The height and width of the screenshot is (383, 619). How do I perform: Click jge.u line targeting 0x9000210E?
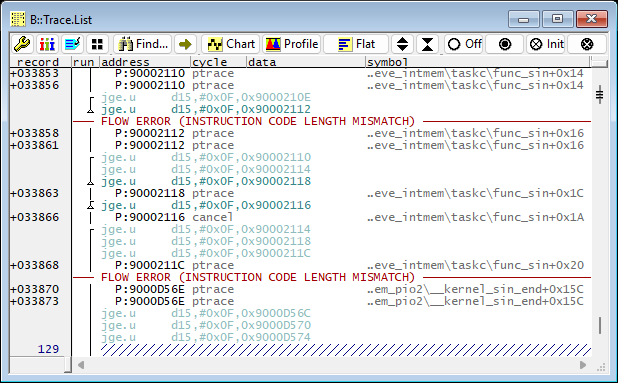pos(206,97)
